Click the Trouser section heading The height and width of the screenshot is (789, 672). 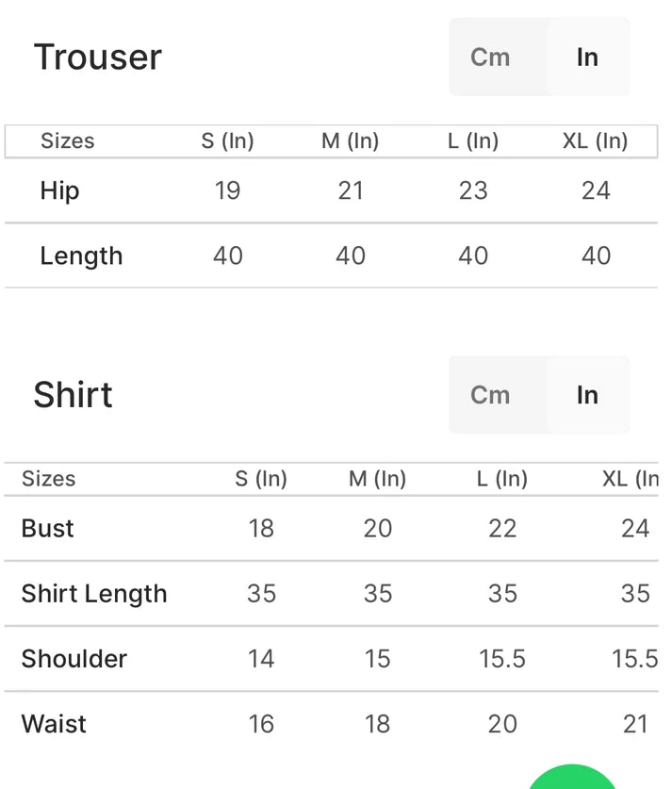(x=98, y=57)
